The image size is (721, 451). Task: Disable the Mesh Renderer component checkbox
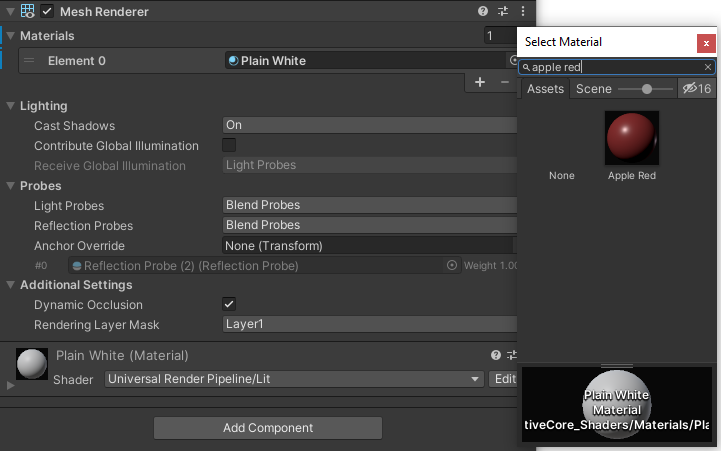coord(47,12)
